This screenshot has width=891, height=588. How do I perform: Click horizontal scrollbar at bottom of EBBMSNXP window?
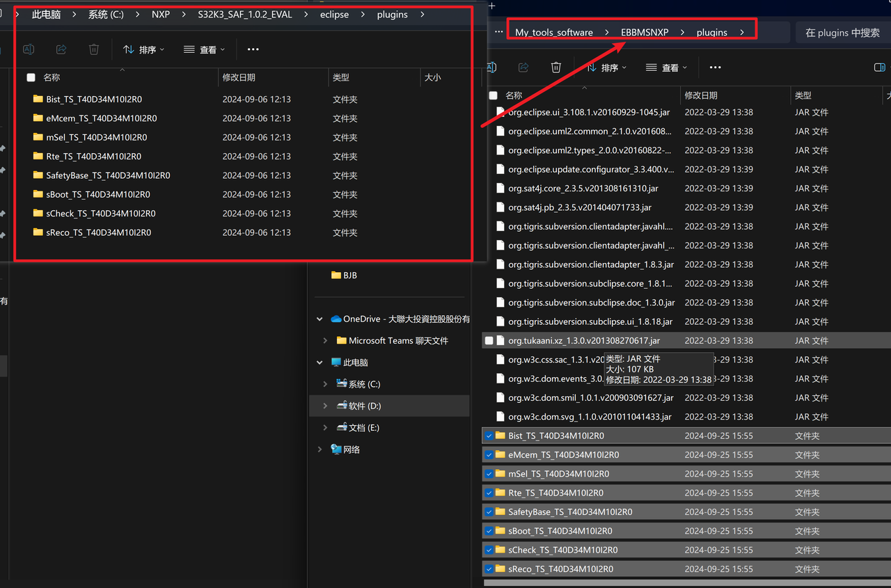(687, 583)
